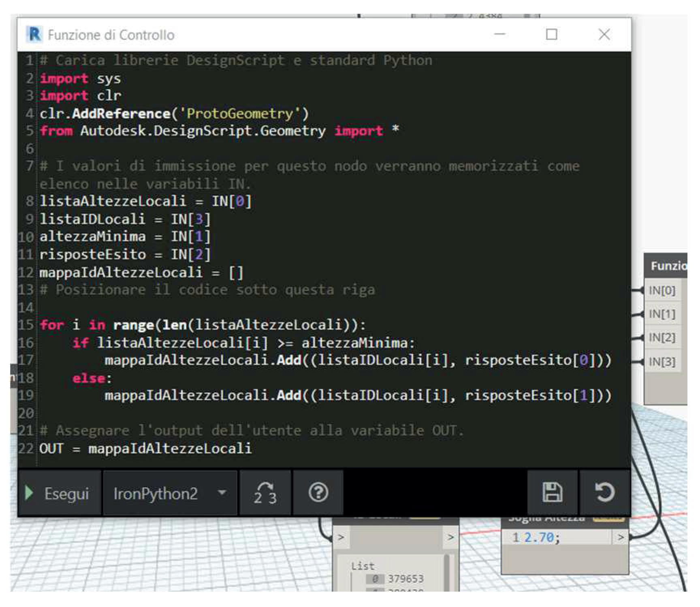
Task: Close the Funzione di Controllo editor window
Action: (604, 34)
